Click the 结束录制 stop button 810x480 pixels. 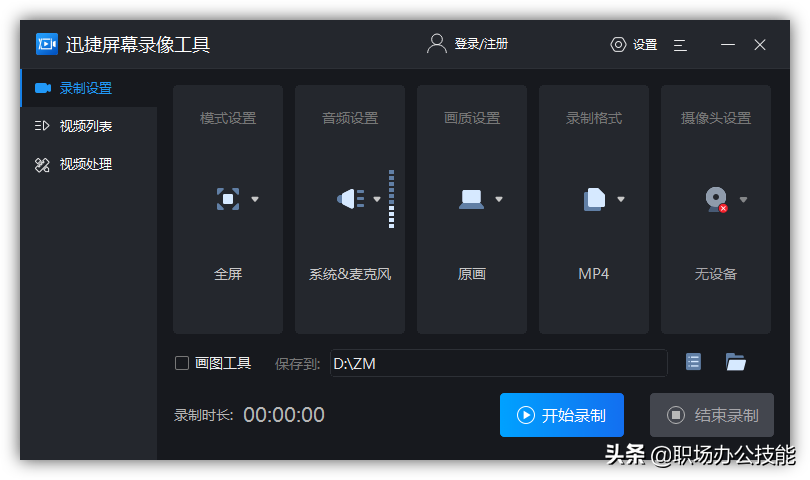(x=712, y=415)
